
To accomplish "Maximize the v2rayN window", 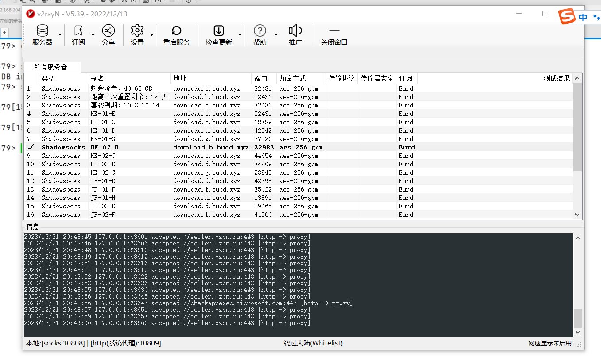I will 545,14.
